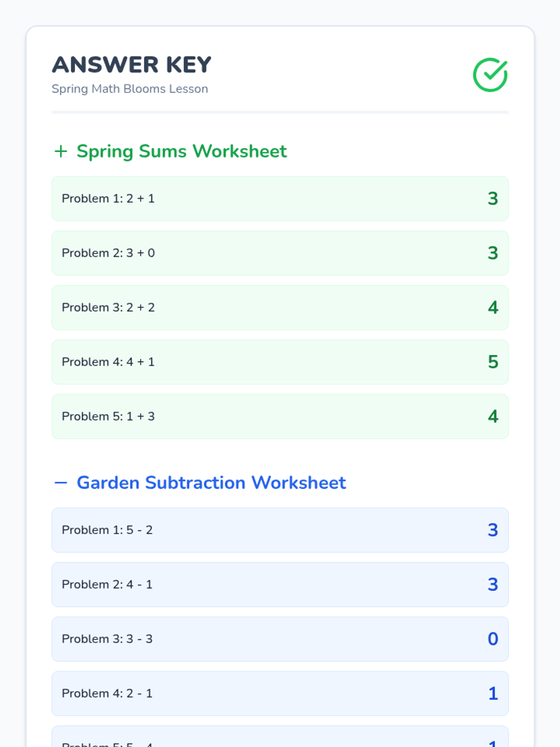Click the plus icon beside Spring Sums

click(61, 151)
